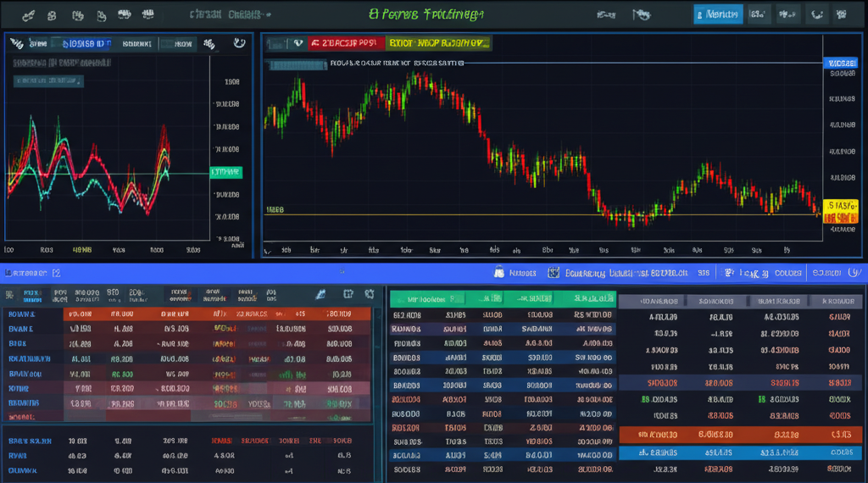The image size is (868, 483).
Task: Click the last icon in the top-left toolbar group
Action: click(147, 14)
